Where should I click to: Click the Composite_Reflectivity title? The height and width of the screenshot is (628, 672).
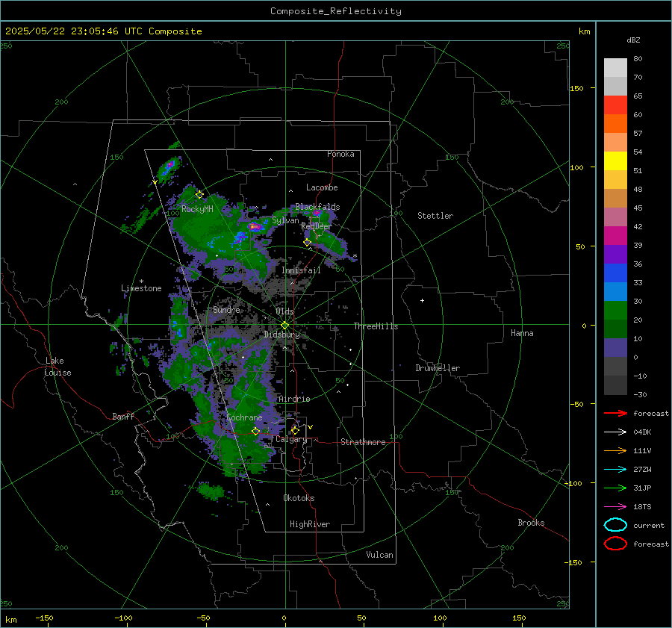point(336,11)
